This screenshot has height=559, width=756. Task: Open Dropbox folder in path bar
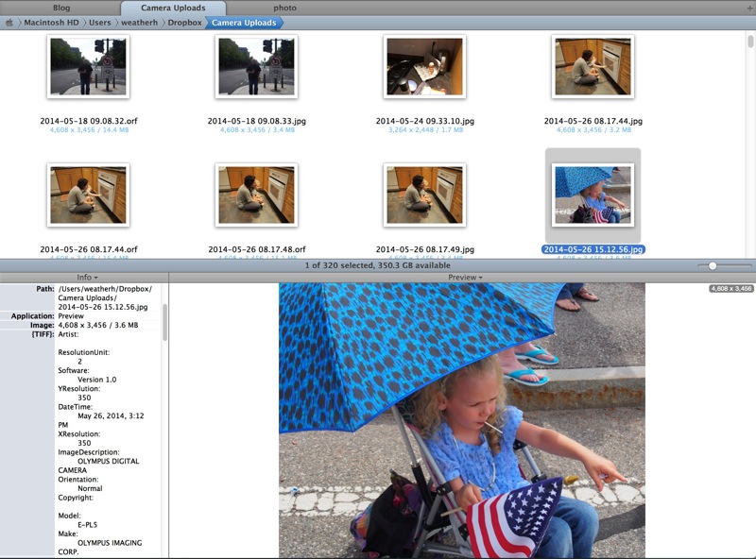[184, 23]
